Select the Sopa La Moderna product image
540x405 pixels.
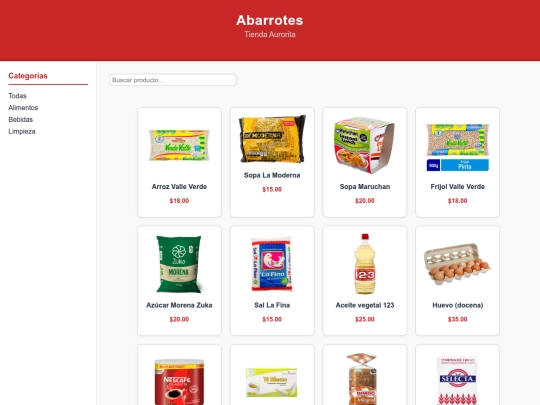272,139
